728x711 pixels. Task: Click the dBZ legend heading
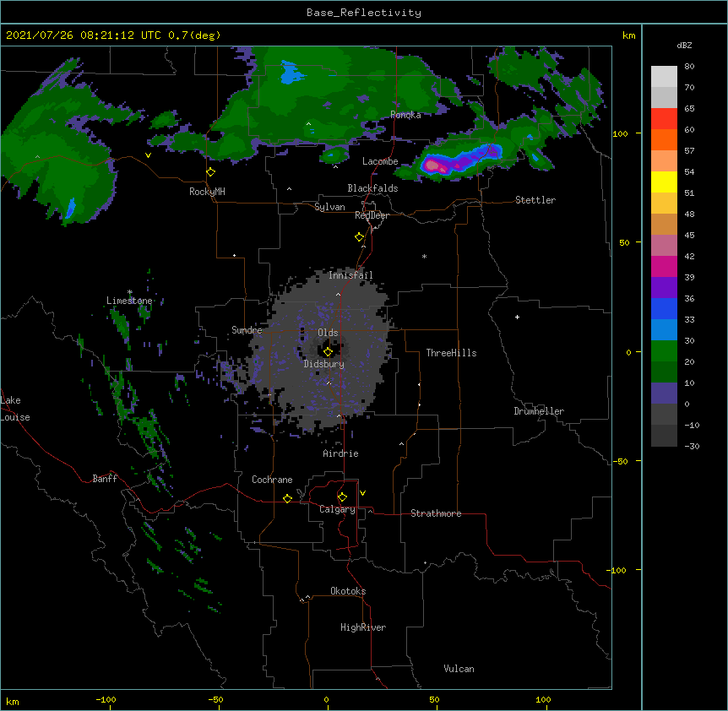point(684,45)
